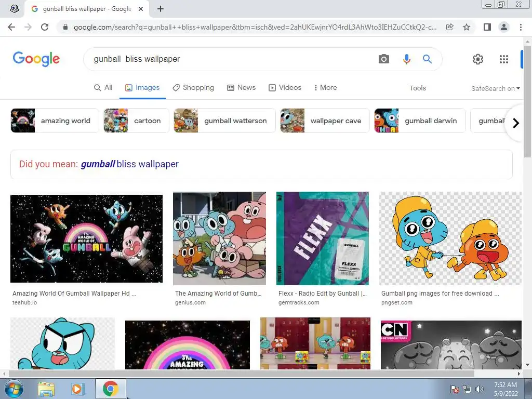
Task: Click the Google logo
Action: [x=36, y=59]
